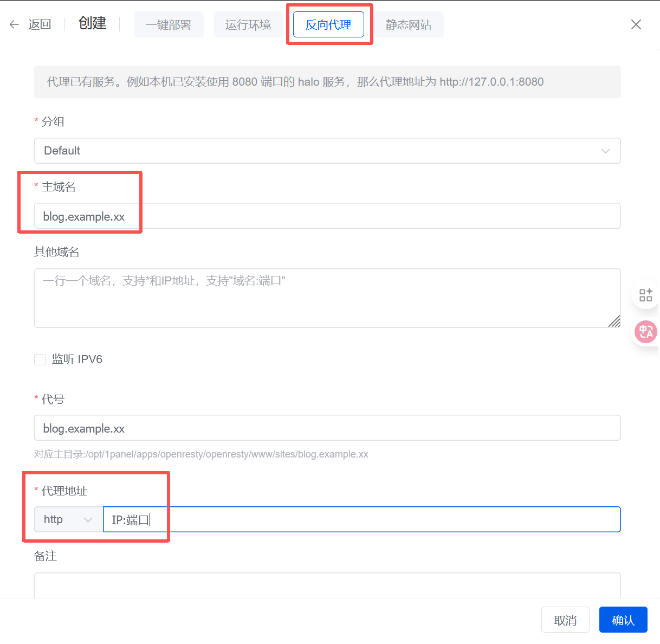The height and width of the screenshot is (644, 660).
Task: Close the create panel with X
Action: [636, 24]
